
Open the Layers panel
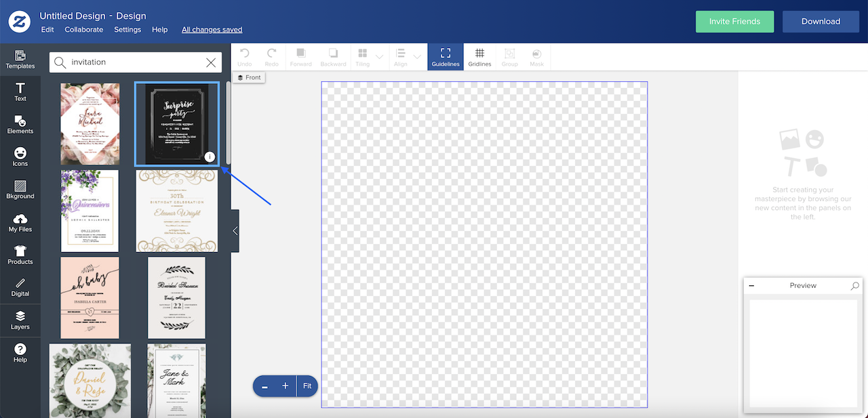pos(20,320)
